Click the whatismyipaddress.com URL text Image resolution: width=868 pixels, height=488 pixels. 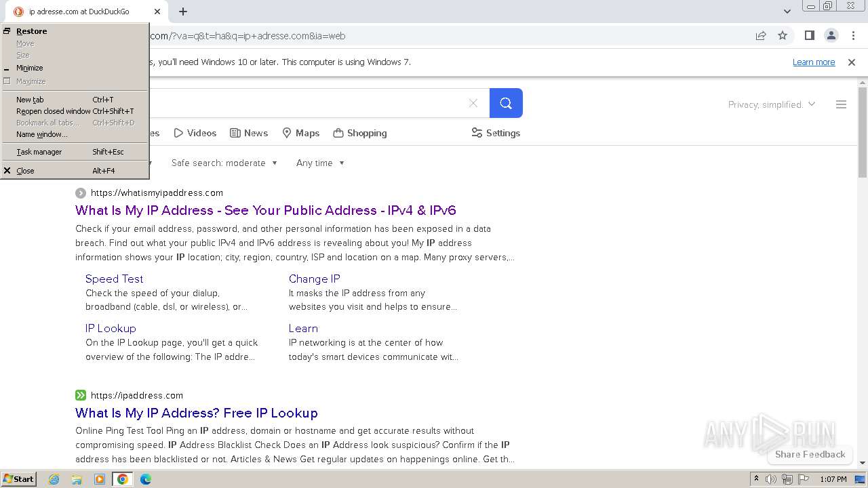click(x=157, y=192)
